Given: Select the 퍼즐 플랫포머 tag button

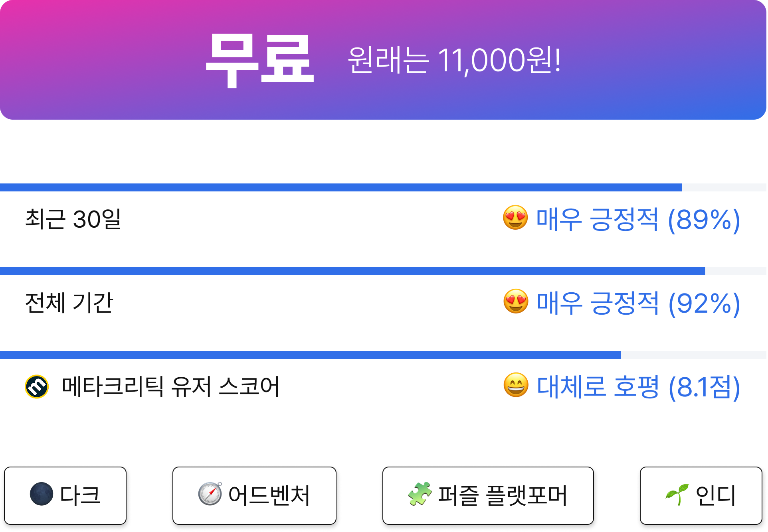Looking at the screenshot, I should (x=488, y=495).
